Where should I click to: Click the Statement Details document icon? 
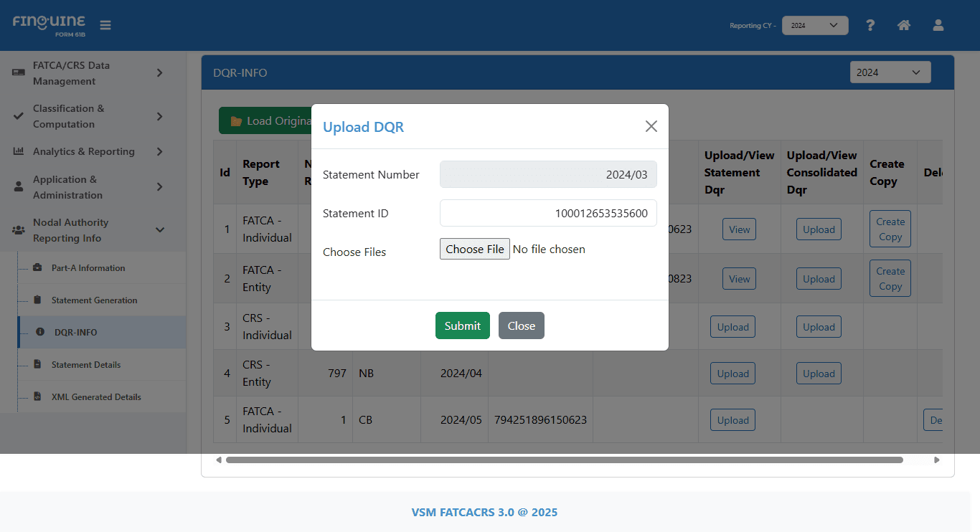point(37,365)
